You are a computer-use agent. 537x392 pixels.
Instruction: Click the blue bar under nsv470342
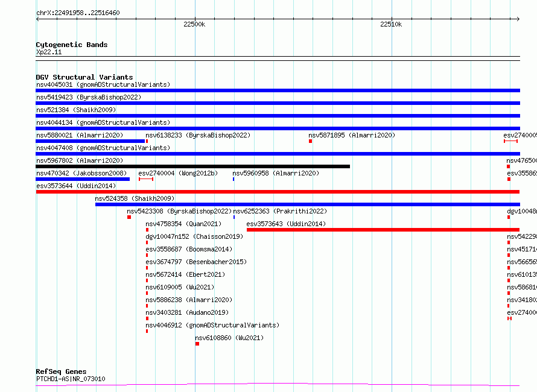point(83,179)
